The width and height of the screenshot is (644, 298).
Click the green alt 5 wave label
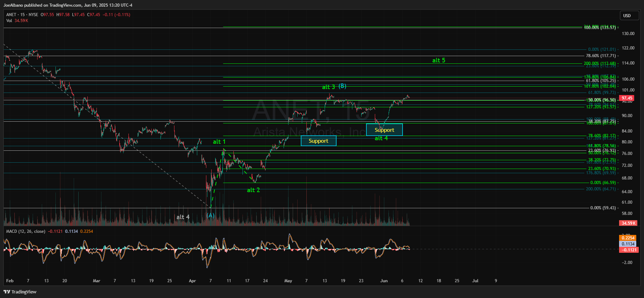coord(439,60)
